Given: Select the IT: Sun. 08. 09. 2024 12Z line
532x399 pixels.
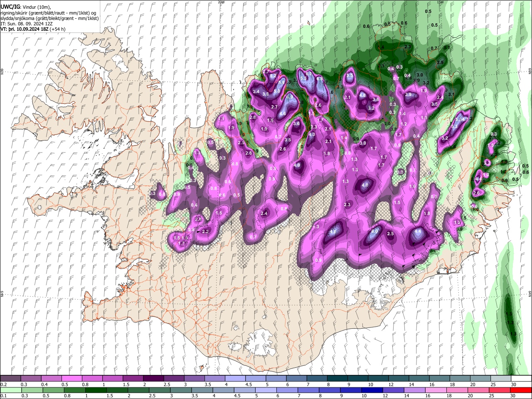Looking at the screenshot, I should click(x=26, y=24).
